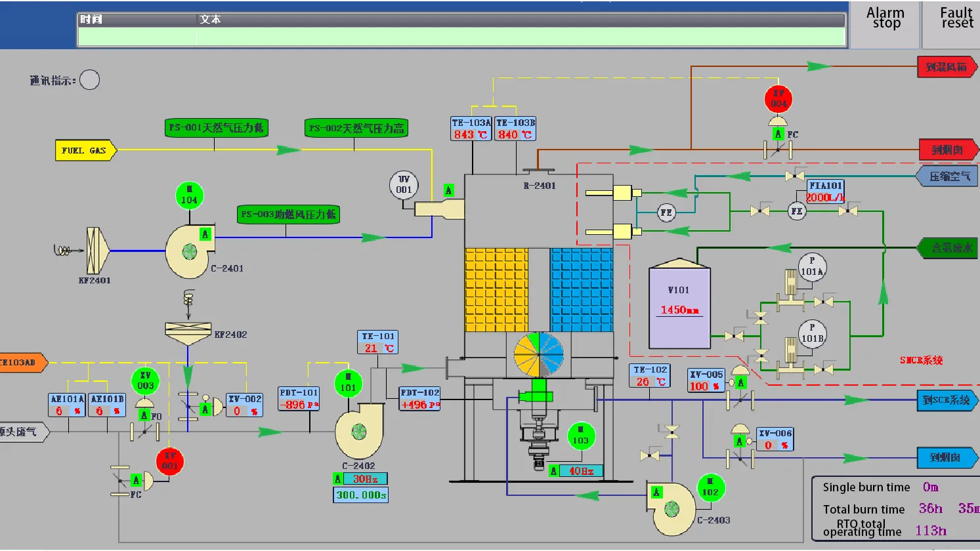Toggle auto mode next to 30Hz field
The image size is (980, 551).
338,479
